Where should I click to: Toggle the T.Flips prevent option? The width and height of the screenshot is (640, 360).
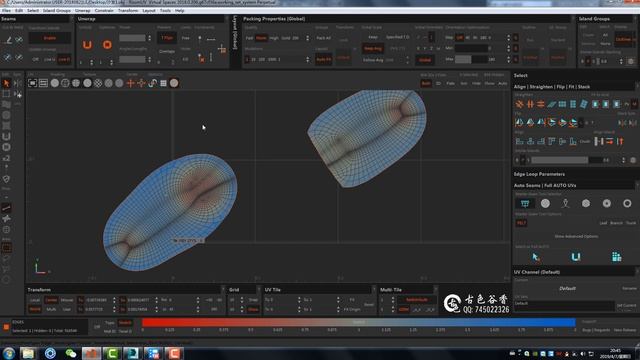tap(167, 38)
